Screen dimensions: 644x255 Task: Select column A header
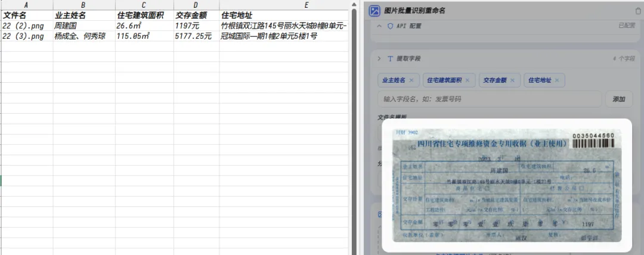(27, 5)
